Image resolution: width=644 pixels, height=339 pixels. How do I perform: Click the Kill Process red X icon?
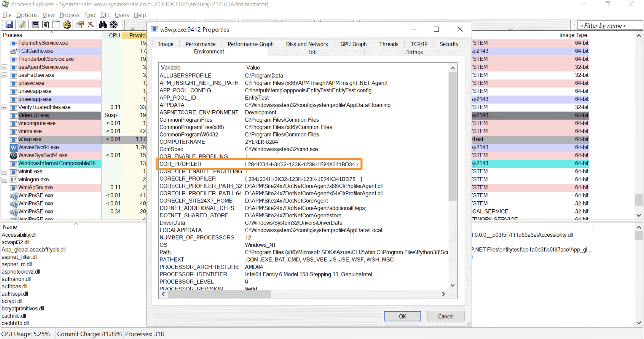91,25
